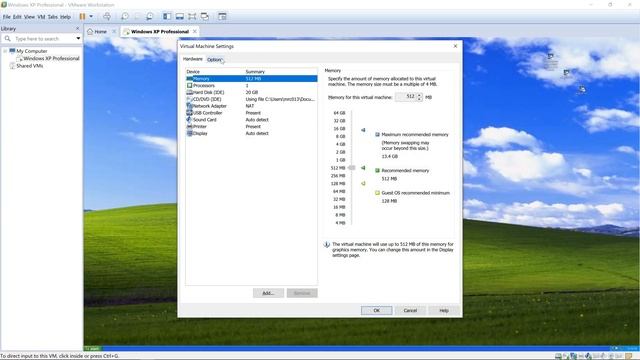Click the blue maximum recommended memory marker

click(x=363, y=130)
